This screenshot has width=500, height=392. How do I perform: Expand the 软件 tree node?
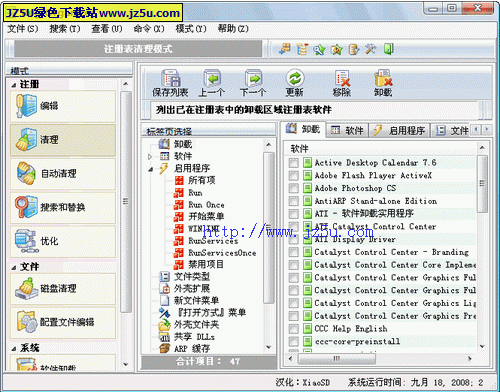150,156
